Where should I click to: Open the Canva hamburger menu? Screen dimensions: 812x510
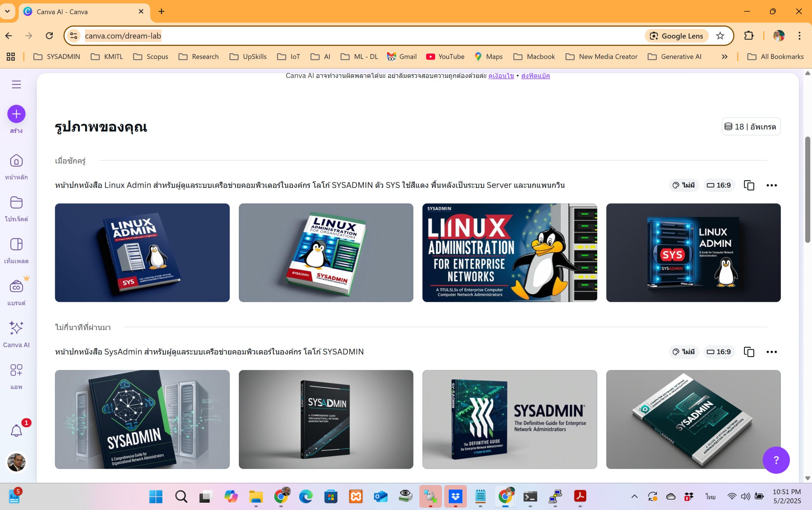coord(16,84)
